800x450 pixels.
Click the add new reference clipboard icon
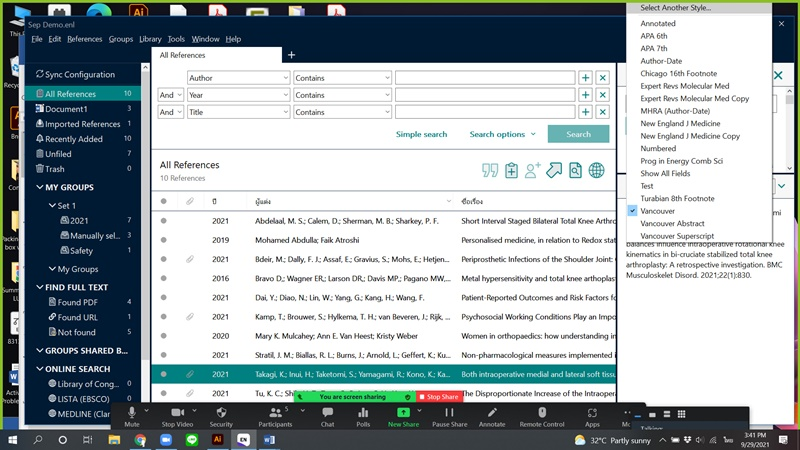(511, 171)
